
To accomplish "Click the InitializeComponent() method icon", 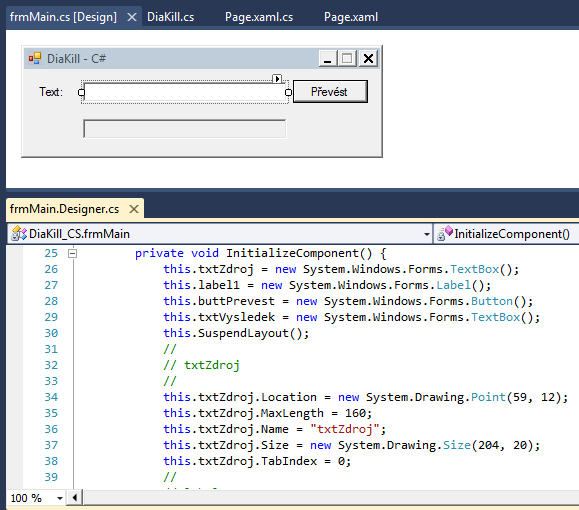I will 444,234.
